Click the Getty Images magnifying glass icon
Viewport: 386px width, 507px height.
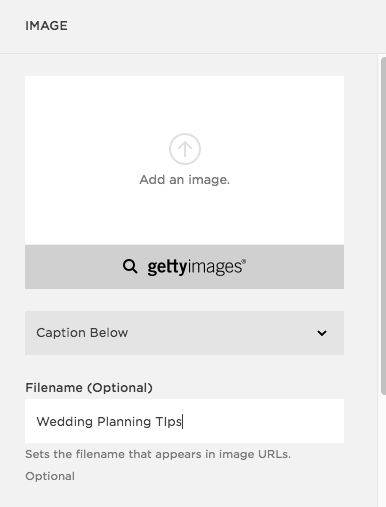point(130,267)
